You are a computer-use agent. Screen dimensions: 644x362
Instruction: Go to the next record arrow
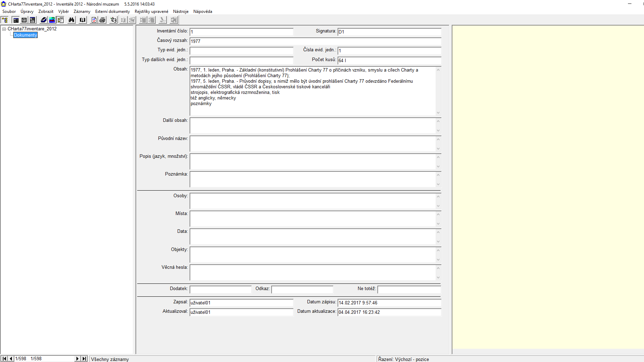point(77,359)
